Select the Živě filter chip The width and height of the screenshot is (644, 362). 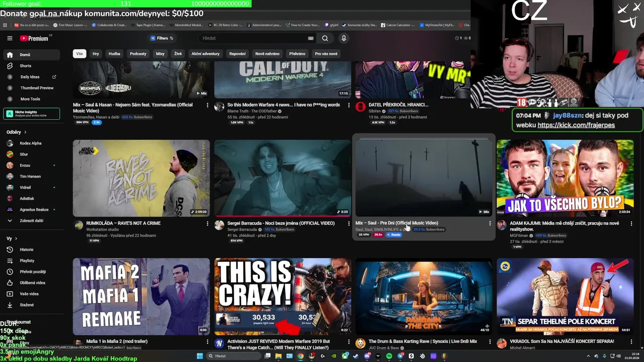tap(178, 54)
